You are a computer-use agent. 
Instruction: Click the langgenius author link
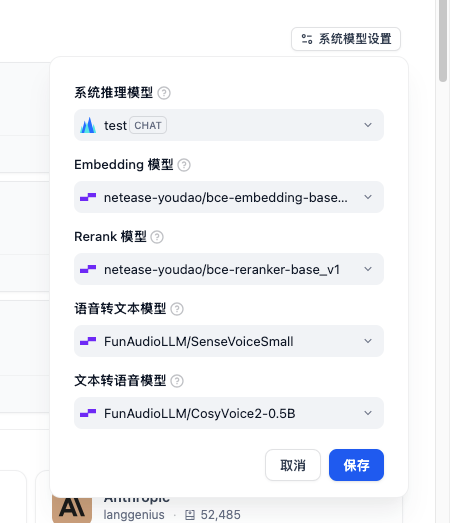point(134,515)
